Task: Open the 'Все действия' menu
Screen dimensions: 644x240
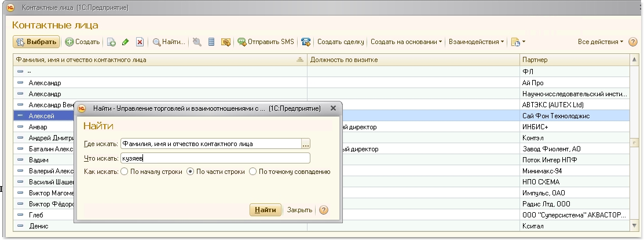Action: point(601,42)
